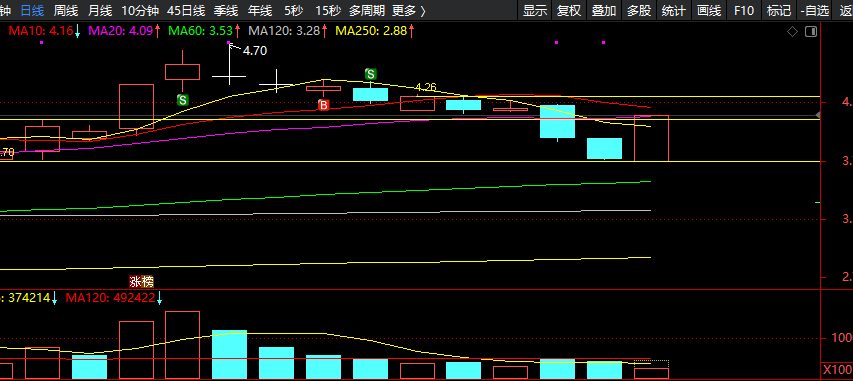Switch to the 周线 weekly chart
This screenshot has height=381, width=853.
[x=66, y=10]
